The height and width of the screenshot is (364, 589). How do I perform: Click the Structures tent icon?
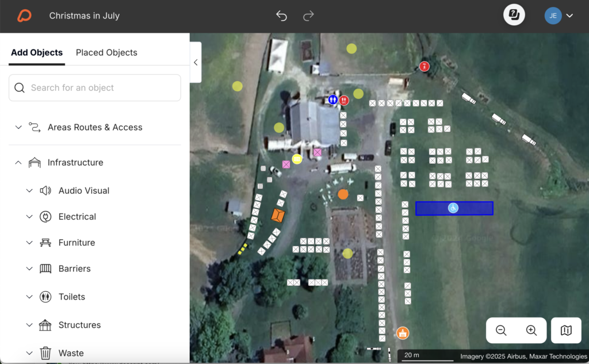click(x=45, y=325)
